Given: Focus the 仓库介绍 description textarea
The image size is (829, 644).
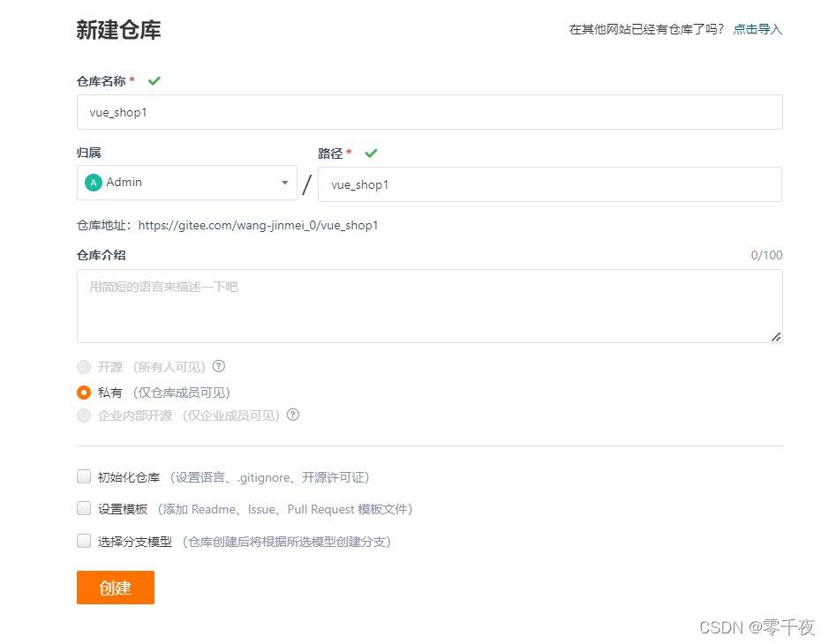Looking at the screenshot, I should (430, 306).
